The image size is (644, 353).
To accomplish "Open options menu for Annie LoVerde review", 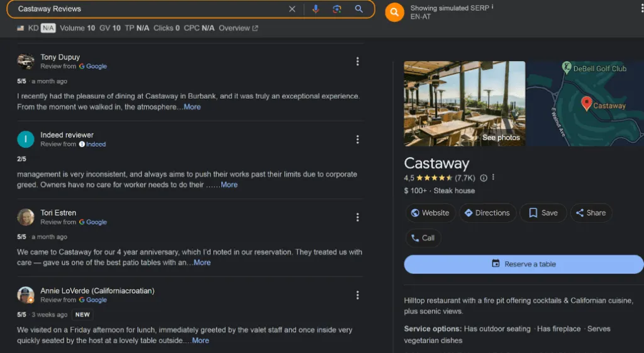I will point(357,295).
